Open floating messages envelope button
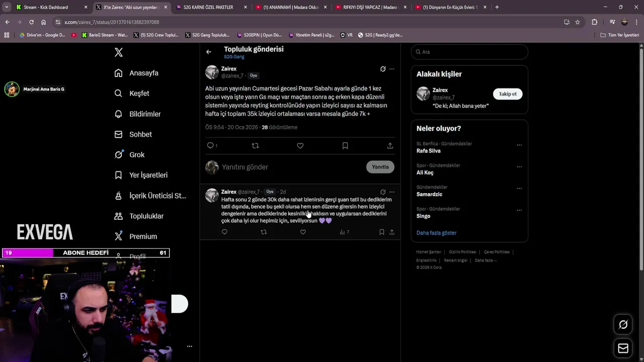 tap(623, 348)
